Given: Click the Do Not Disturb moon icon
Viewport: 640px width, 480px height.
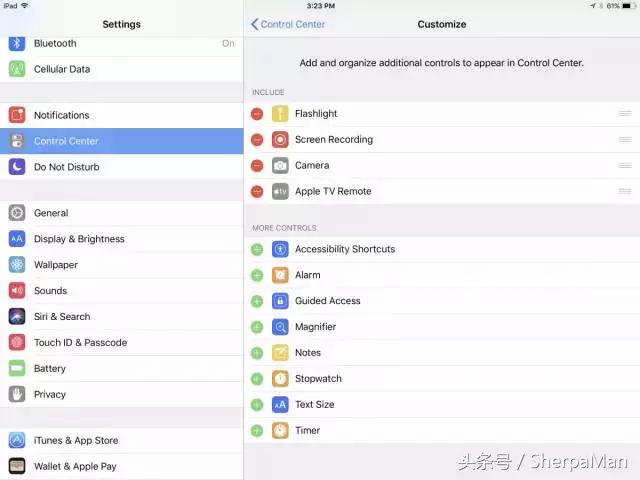Looking at the screenshot, I should [17, 167].
